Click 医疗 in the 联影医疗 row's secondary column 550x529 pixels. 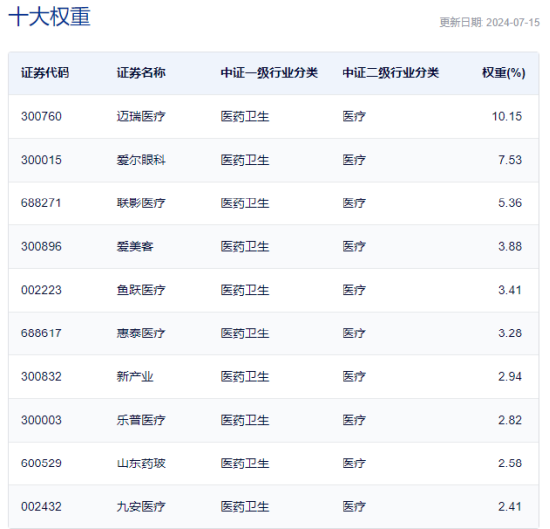(354, 203)
